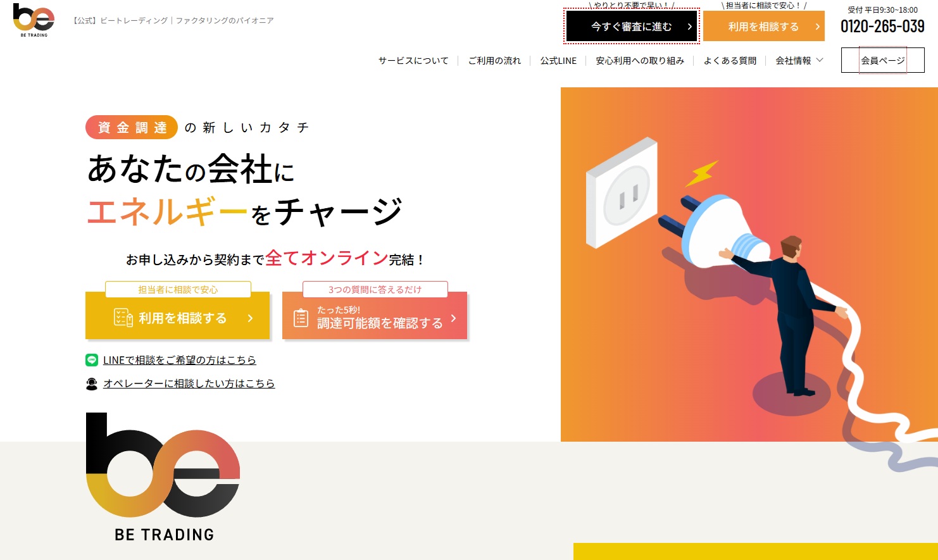Click clipboard icon on red estimate button
Screen dimensions: 938x560
click(x=301, y=318)
